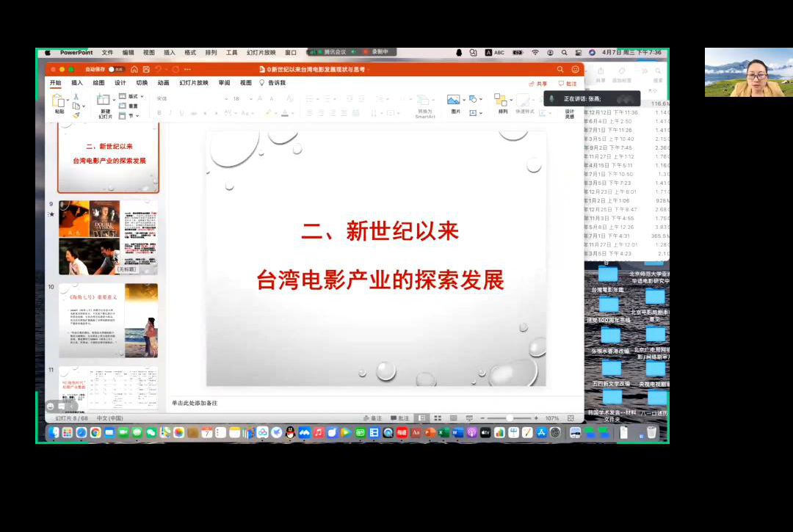Click the fit slide to window icon
This screenshot has height=532, width=793.
571,418
